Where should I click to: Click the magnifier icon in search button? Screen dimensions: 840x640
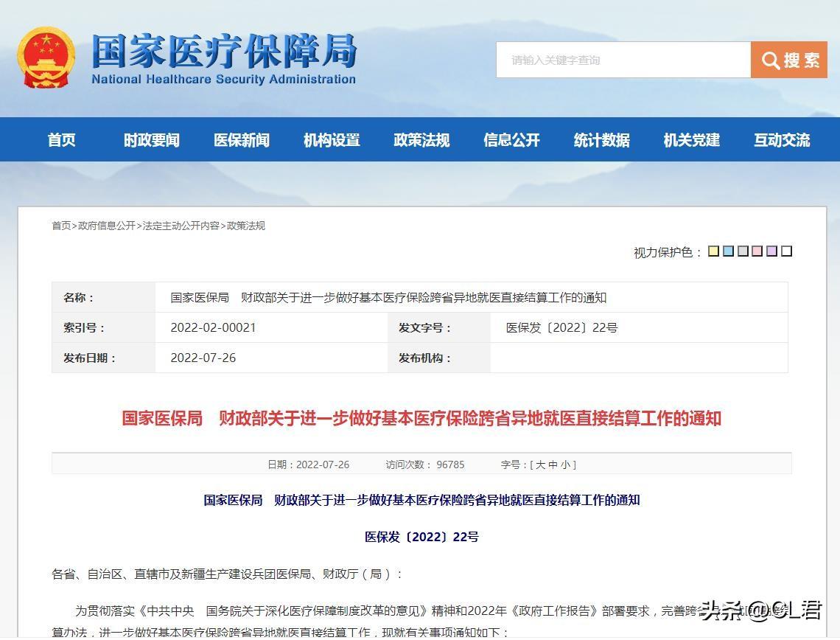point(770,60)
